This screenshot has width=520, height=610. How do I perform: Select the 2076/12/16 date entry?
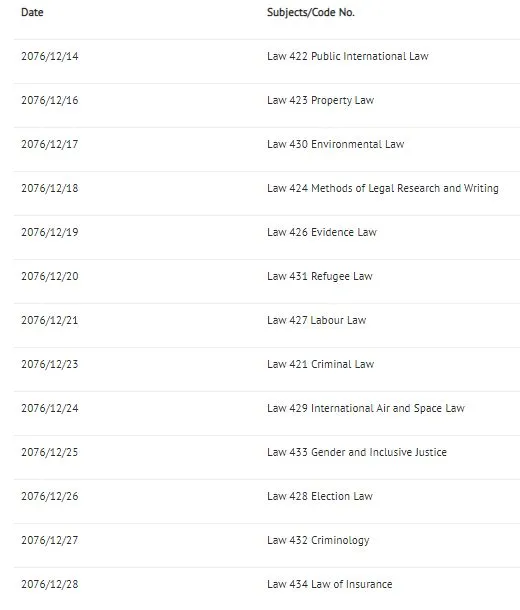pos(50,100)
